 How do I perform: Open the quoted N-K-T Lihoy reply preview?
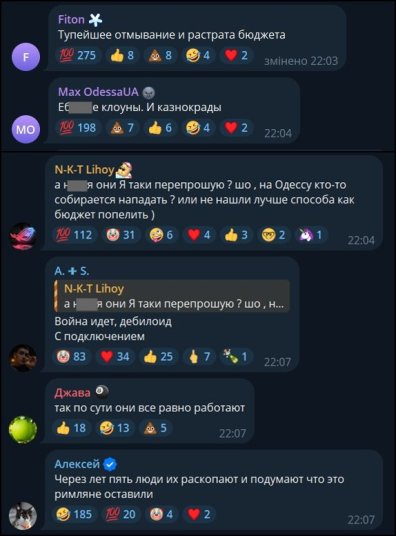coord(172,296)
